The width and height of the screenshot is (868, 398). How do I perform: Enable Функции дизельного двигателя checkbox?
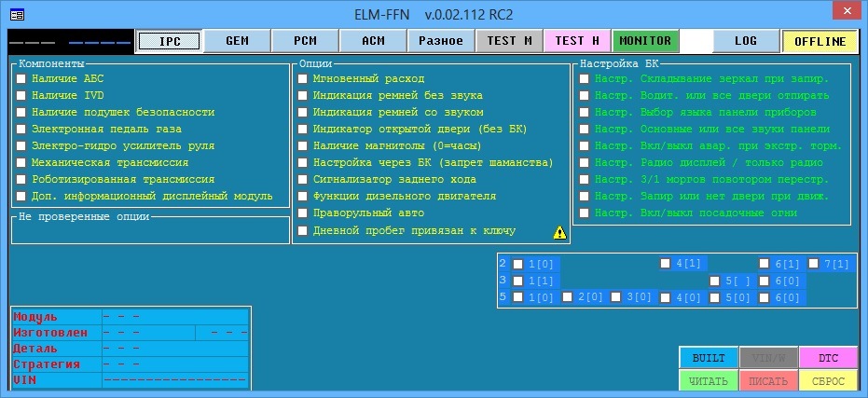pyautogui.click(x=302, y=196)
